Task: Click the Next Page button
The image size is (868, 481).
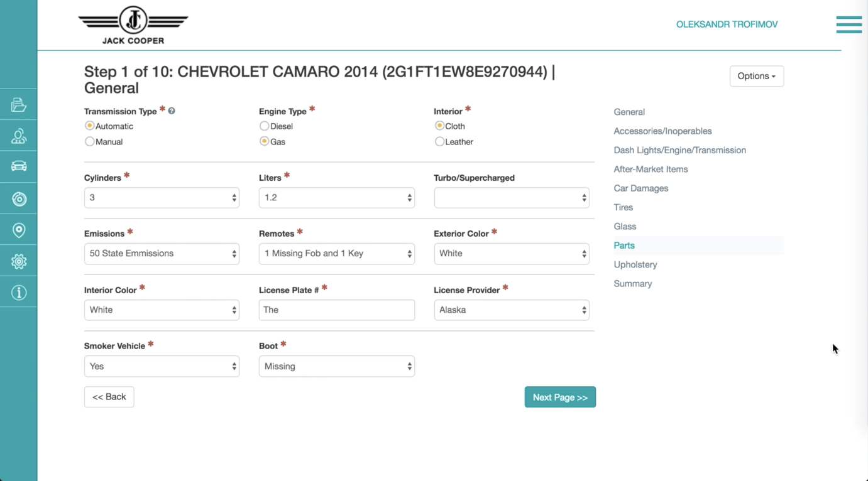Action: click(559, 397)
